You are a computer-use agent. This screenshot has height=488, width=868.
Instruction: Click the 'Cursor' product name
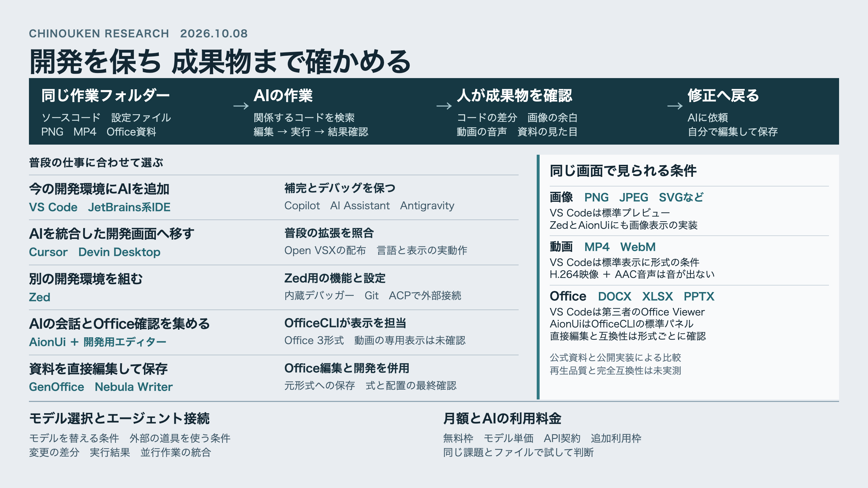(x=48, y=252)
